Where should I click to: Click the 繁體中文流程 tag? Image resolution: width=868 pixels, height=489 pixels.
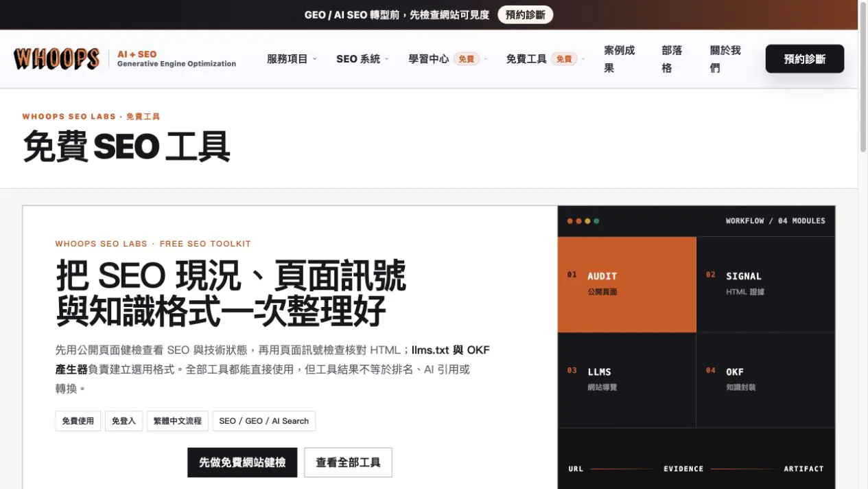click(178, 421)
